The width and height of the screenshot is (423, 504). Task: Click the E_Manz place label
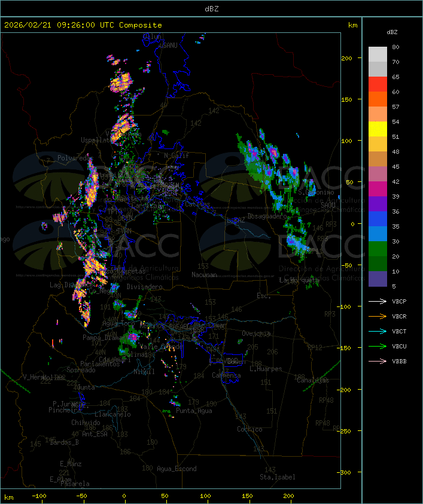coord(71,464)
